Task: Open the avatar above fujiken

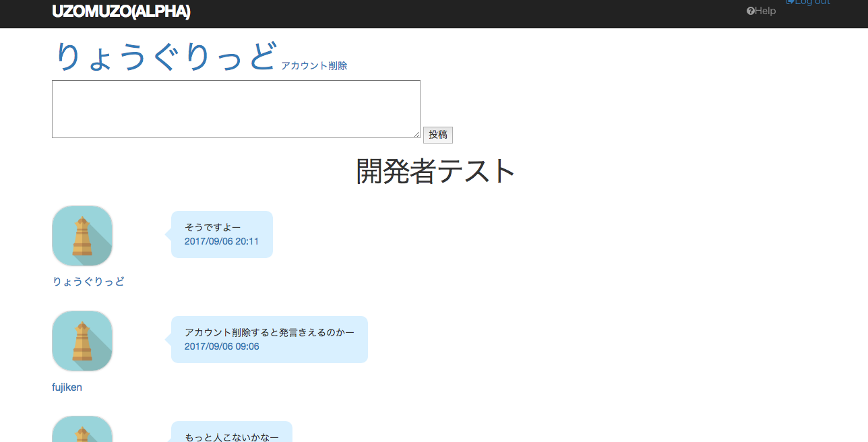Action: [82, 341]
